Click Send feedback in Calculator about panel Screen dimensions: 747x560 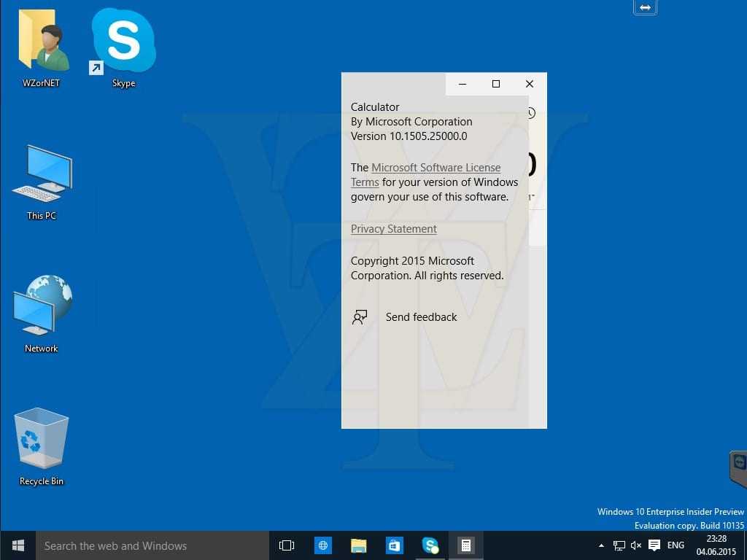[421, 317]
